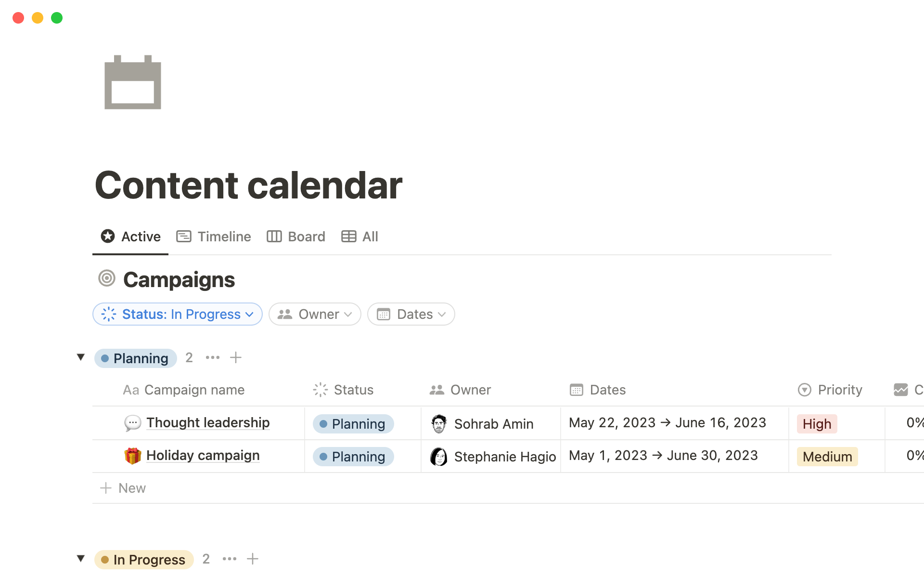The image size is (924, 578).
Task: Click the Campaigns target icon
Action: pos(107,278)
